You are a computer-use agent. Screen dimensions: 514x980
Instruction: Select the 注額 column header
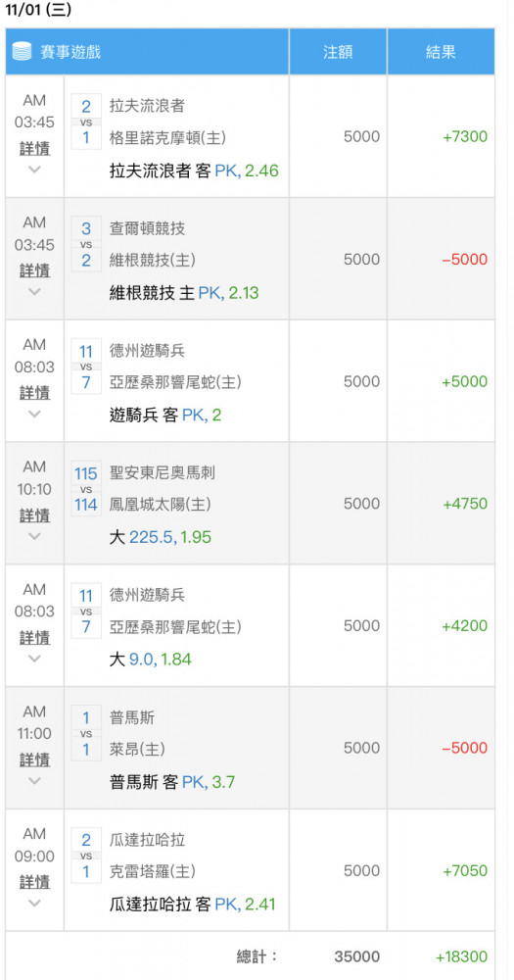(338, 52)
